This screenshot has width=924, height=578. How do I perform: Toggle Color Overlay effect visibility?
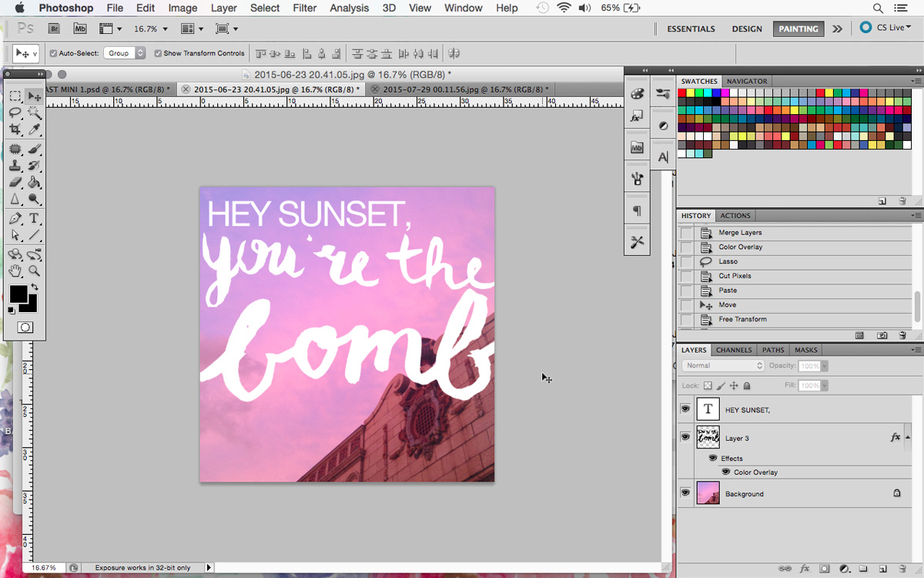click(725, 472)
